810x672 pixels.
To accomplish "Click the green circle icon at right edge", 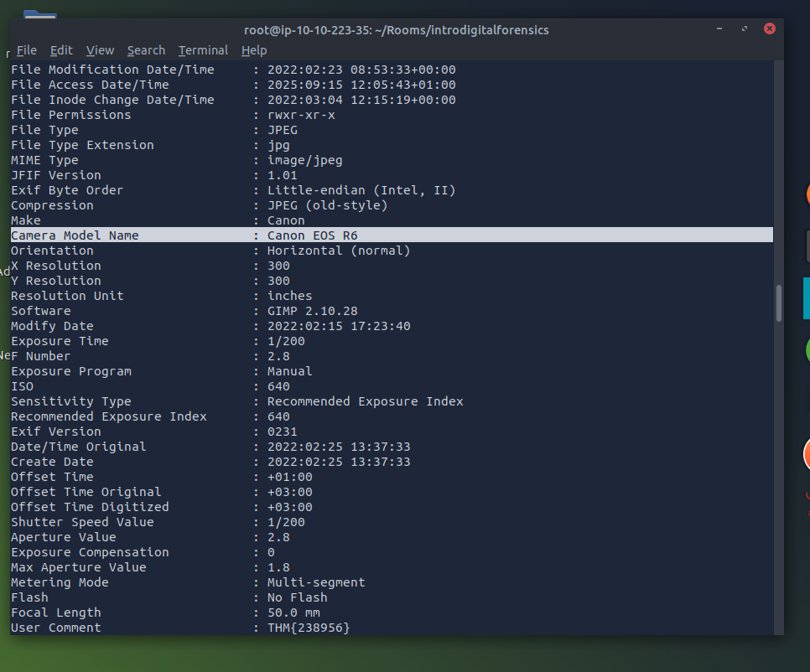I will pos(807,350).
